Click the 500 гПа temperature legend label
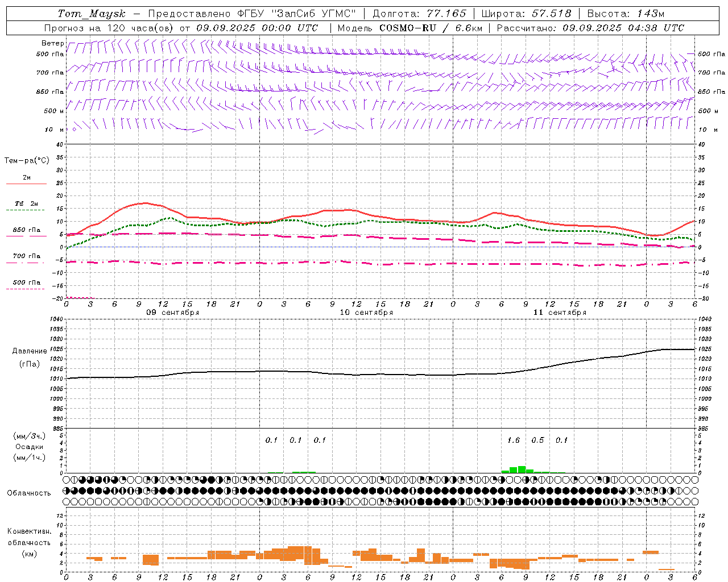This screenshot has height=582, width=728. click(27, 282)
